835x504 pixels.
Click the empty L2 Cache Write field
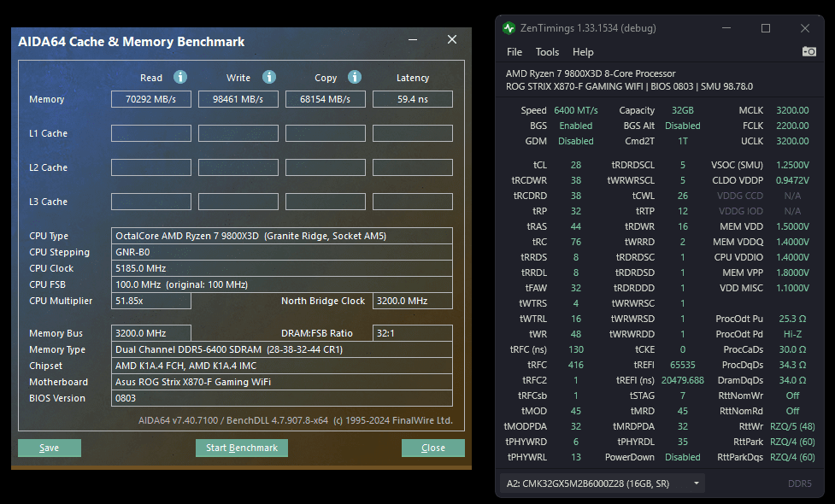[x=238, y=167]
